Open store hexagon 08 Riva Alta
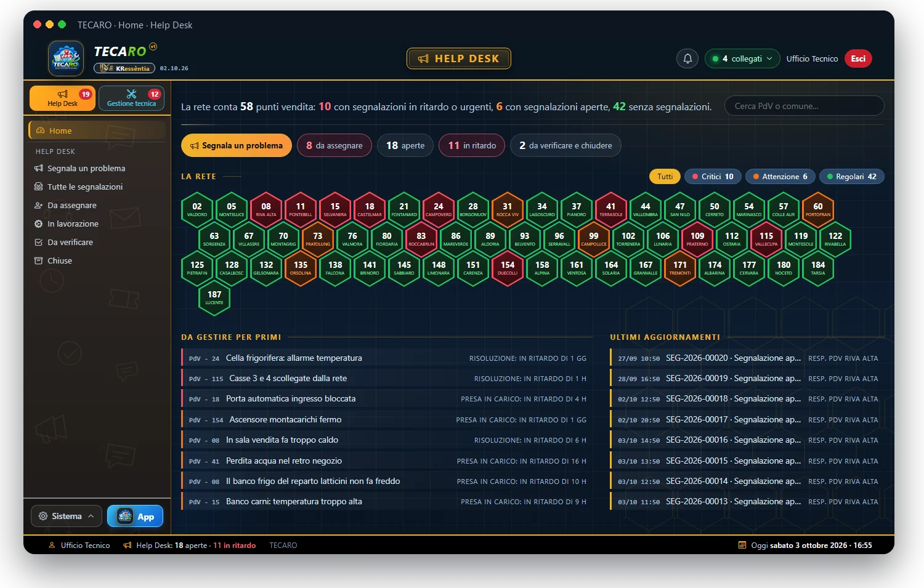 (266, 209)
